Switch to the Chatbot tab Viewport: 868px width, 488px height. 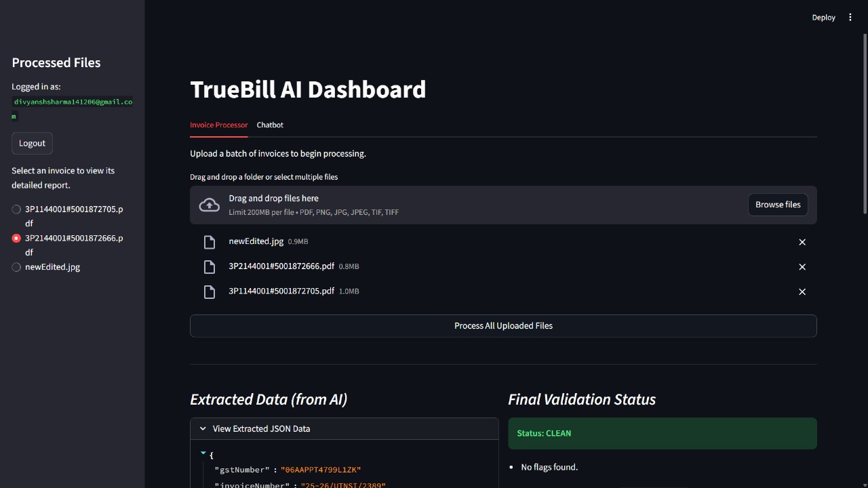tap(270, 125)
